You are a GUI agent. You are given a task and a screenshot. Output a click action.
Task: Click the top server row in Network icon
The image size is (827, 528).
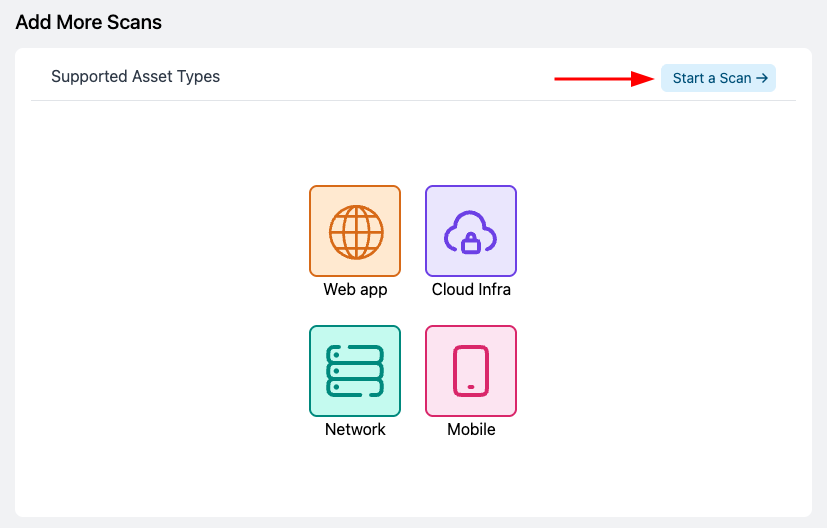[x=355, y=353]
